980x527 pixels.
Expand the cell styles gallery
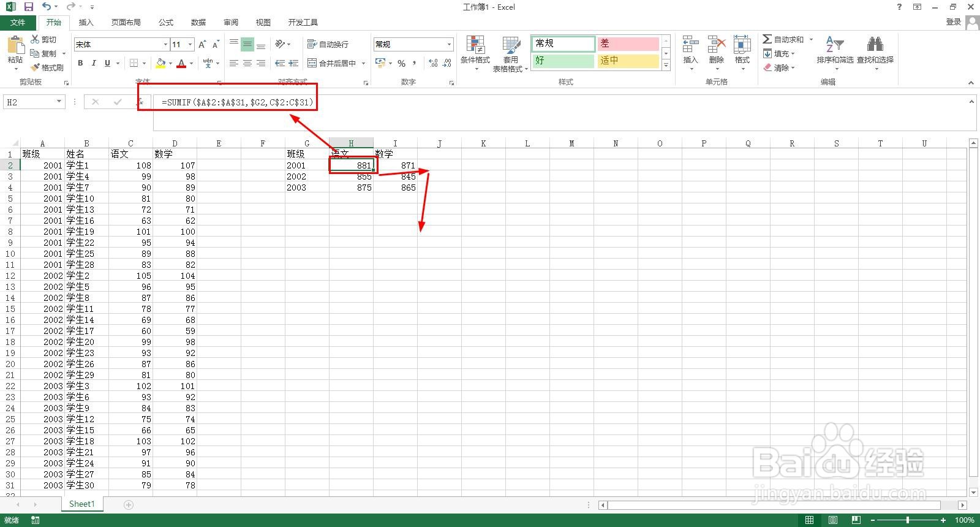[666, 64]
